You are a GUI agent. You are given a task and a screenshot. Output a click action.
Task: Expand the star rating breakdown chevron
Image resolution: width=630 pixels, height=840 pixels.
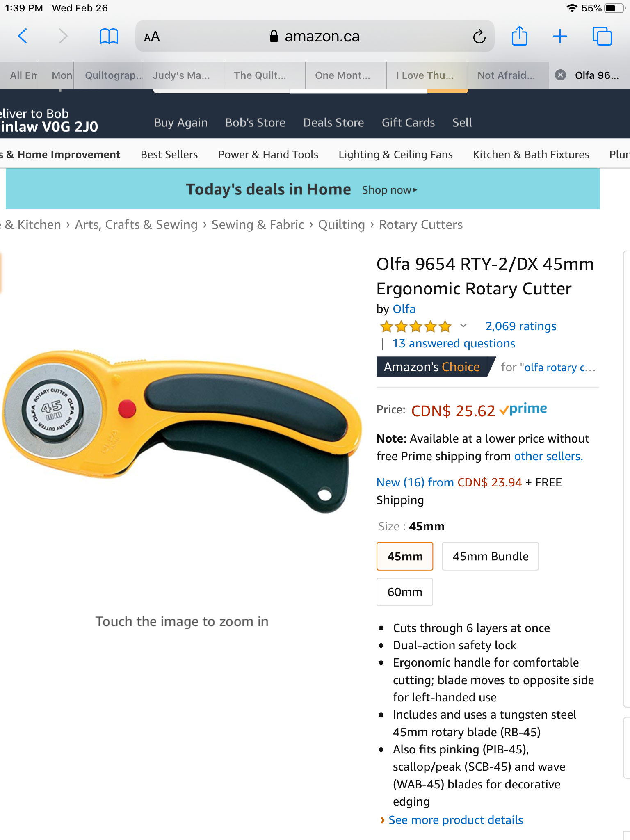pyautogui.click(x=463, y=326)
